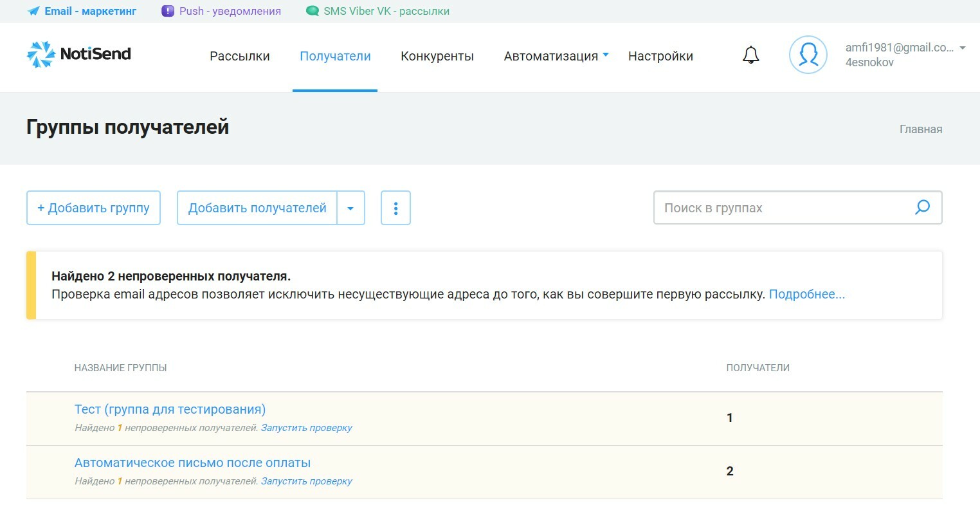Click recipient count 1 in Тест row
The image size is (980, 505).
coord(729,418)
